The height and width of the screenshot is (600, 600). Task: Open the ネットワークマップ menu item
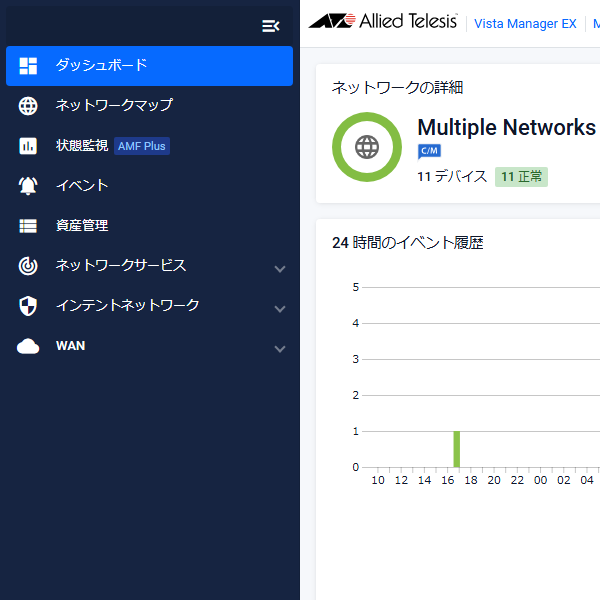150,106
